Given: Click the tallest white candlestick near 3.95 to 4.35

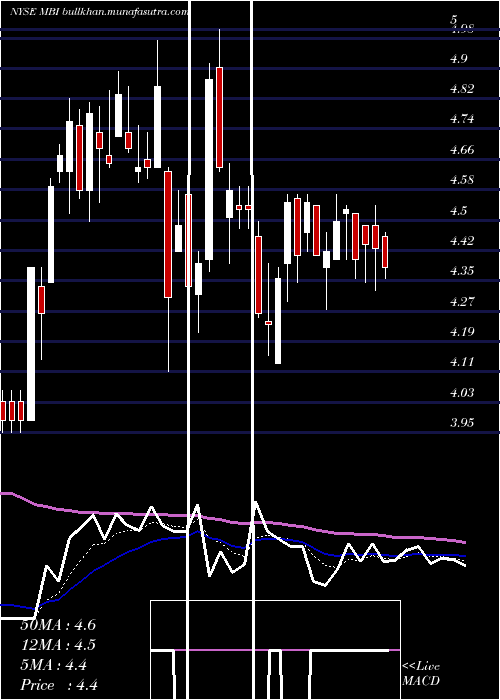Looking at the screenshot, I should coord(31,344).
